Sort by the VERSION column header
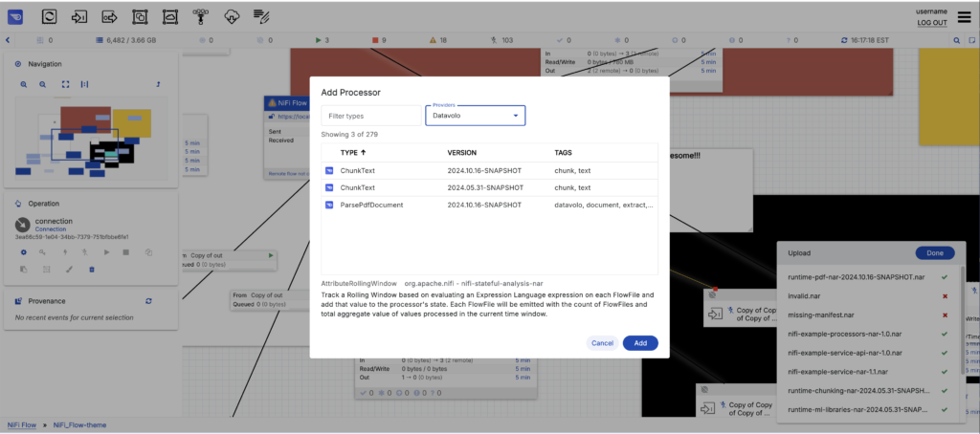The image size is (980, 434). click(x=462, y=152)
